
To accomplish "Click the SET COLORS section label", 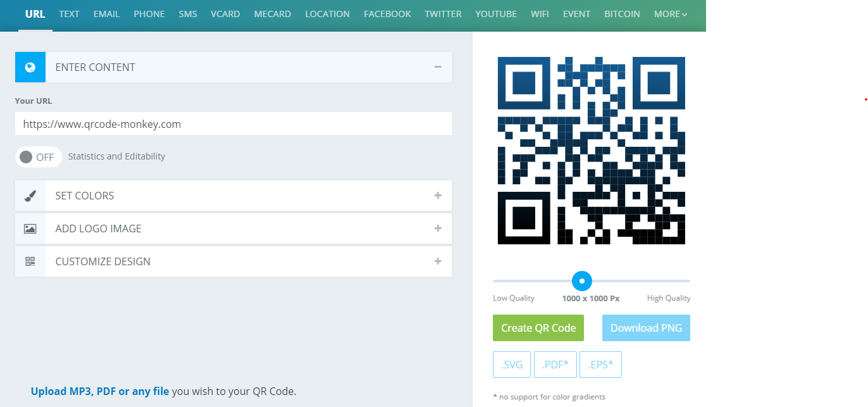I will point(85,196).
